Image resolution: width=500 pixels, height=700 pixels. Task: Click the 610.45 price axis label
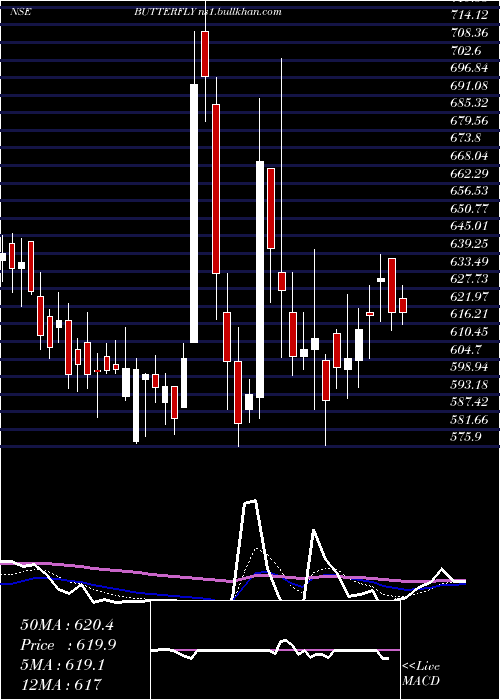[468, 332]
